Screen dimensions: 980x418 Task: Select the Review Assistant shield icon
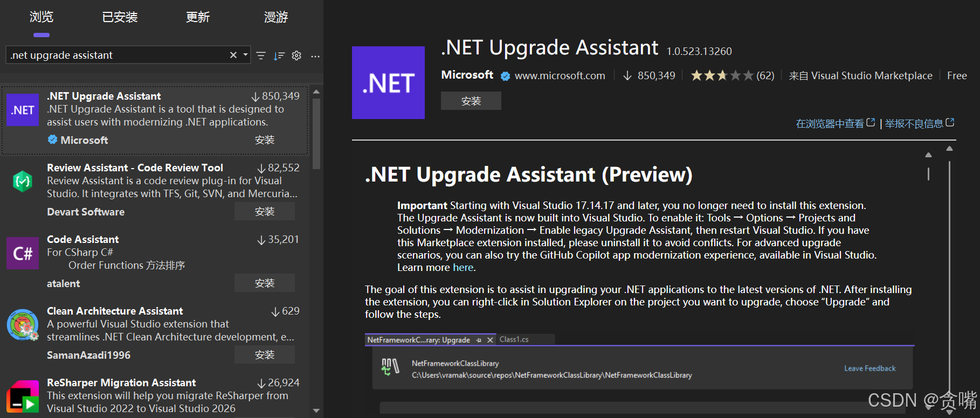click(x=23, y=182)
